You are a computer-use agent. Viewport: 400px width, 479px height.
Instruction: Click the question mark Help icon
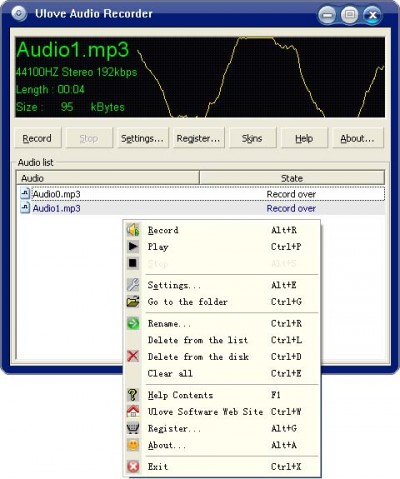pyautogui.click(x=133, y=395)
